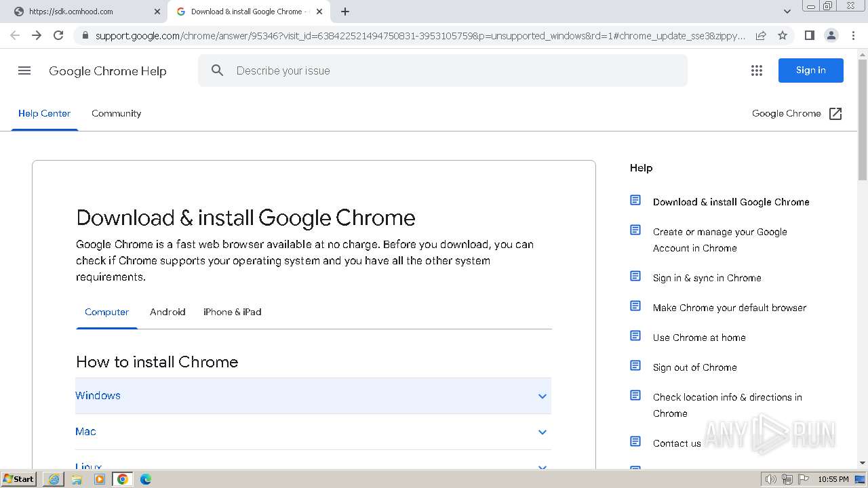Click the volume tray icon
The image size is (868, 488).
[x=770, y=479]
